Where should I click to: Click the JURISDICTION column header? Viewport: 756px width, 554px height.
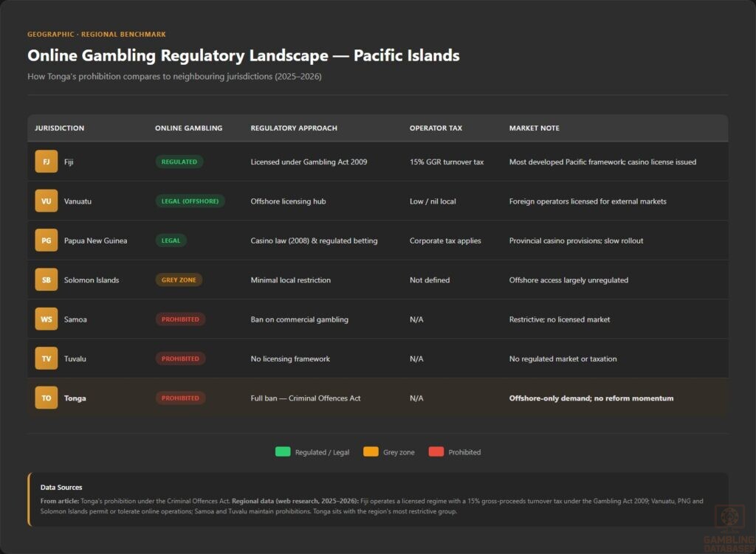coord(59,128)
